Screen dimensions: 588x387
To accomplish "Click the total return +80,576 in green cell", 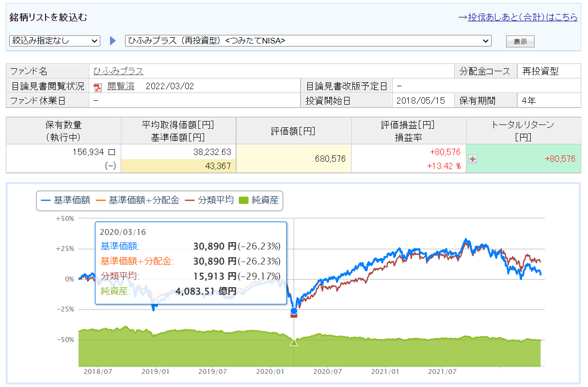I will coord(560,158).
